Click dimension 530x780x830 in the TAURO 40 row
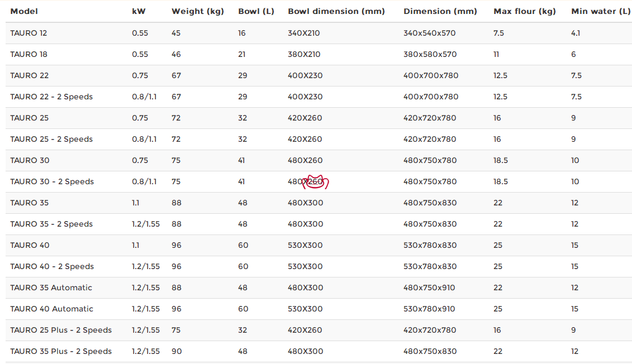The width and height of the screenshot is (632, 364). (x=430, y=245)
